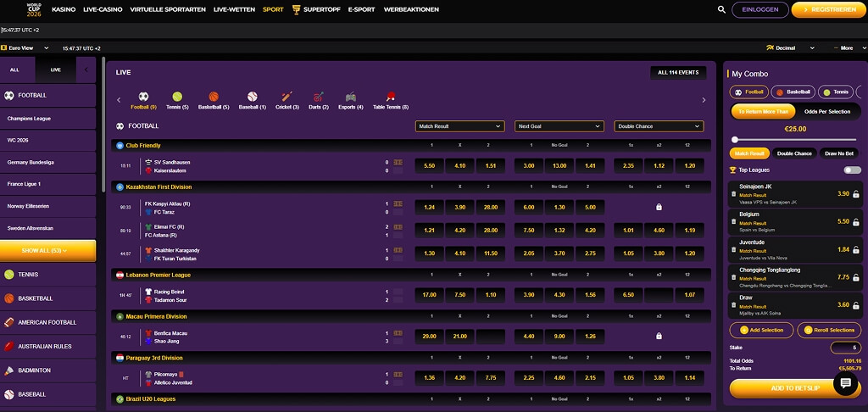Open the BASKETBALL sidebar category
Viewport: 868px width, 412px height.
pyautogui.click(x=47, y=298)
